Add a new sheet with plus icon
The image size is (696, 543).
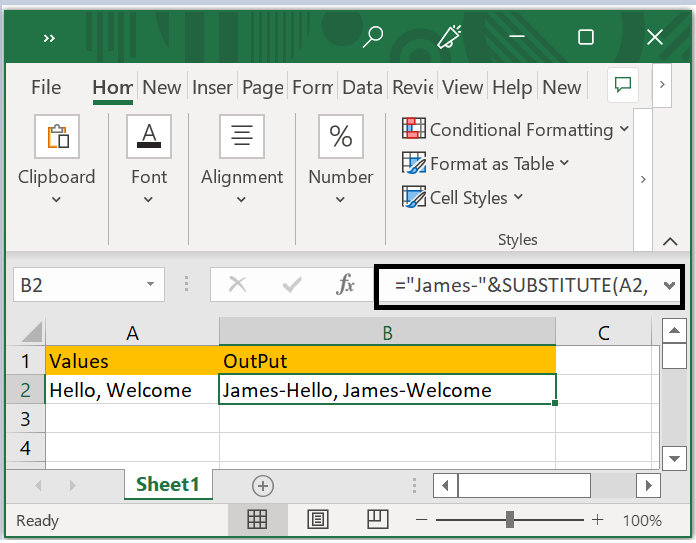(263, 486)
